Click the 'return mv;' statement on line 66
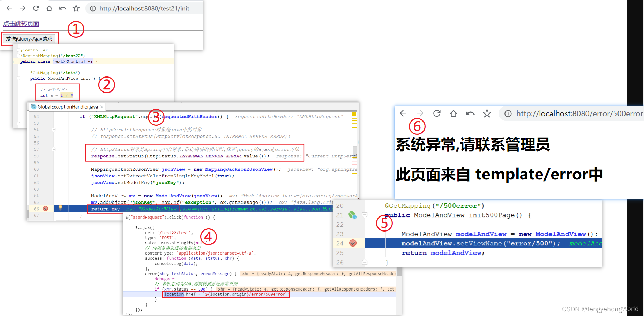Image resolution: width=644 pixels, height=316 pixels. 105,209
